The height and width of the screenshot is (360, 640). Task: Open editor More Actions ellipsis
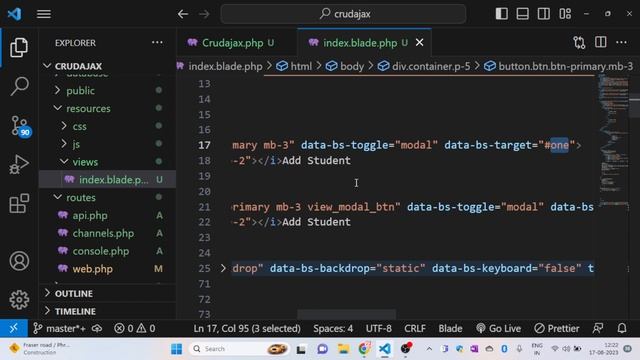point(621,42)
